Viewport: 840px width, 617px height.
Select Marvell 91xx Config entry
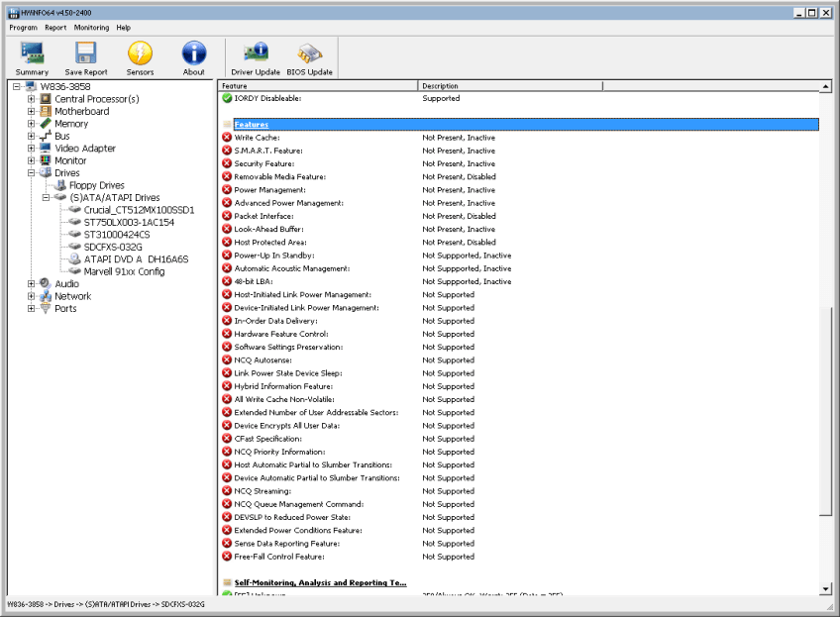pyautogui.click(x=124, y=271)
